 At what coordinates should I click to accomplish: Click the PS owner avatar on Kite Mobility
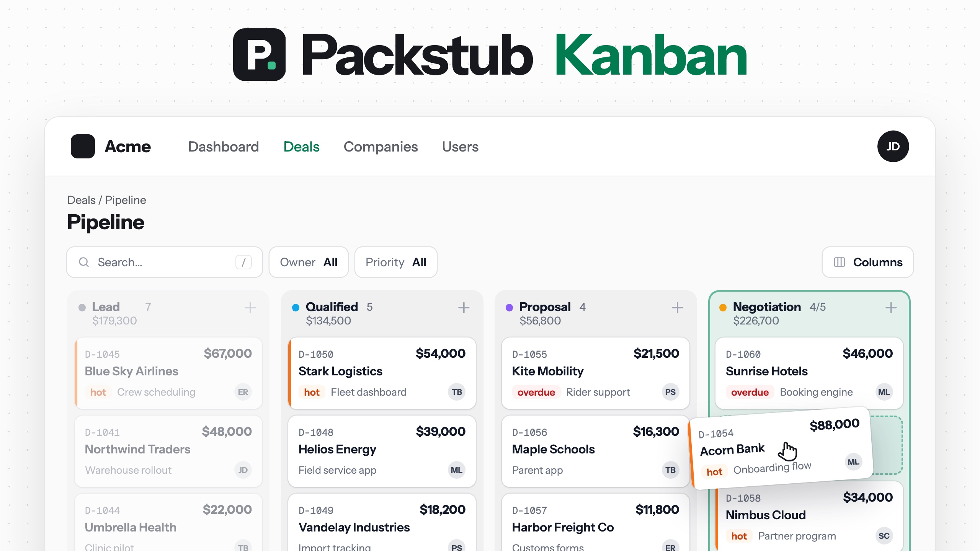[x=670, y=392]
